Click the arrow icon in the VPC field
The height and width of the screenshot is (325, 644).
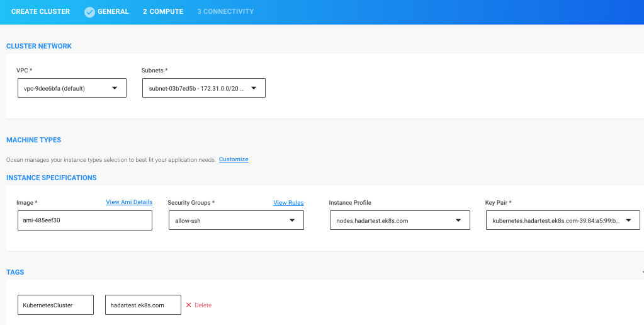coord(115,88)
